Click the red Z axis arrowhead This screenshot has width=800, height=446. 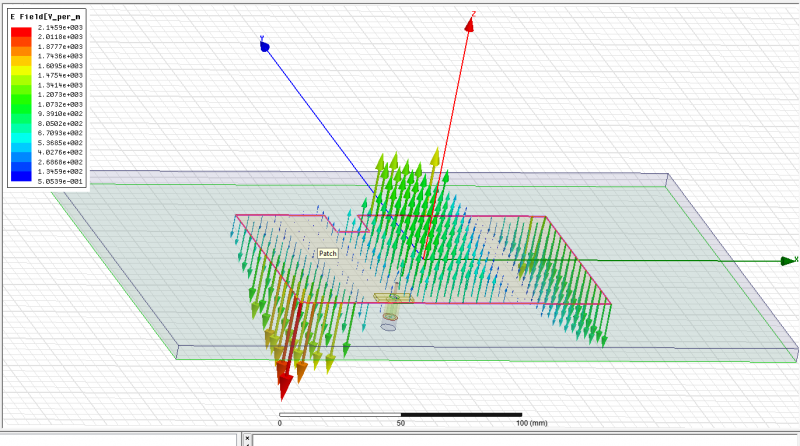pos(469,25)
